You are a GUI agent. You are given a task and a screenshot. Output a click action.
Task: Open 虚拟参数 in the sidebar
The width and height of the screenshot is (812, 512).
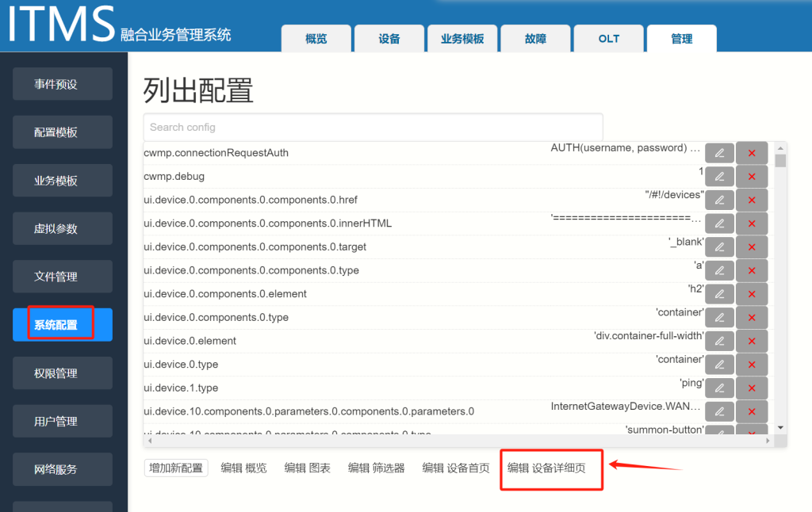click(x=63, y=228)
